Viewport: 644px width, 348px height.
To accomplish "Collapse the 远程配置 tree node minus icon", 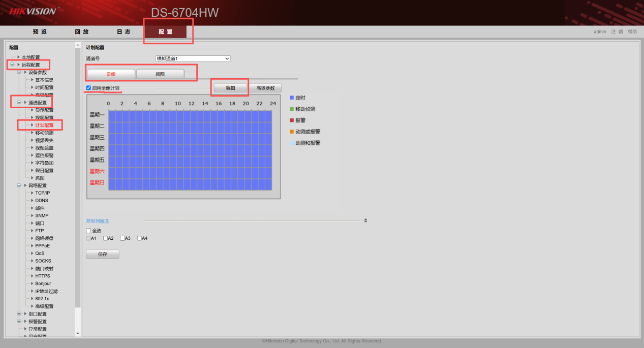I will (12, 65).
